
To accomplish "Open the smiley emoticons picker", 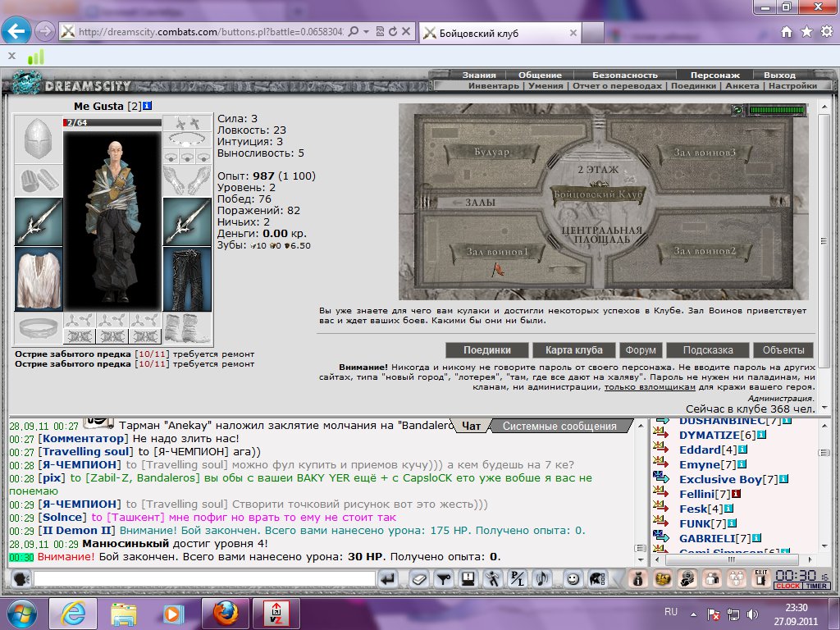I will pos(573,578).
